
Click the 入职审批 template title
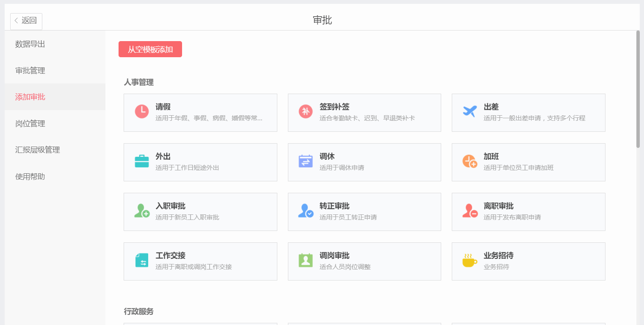170,206
